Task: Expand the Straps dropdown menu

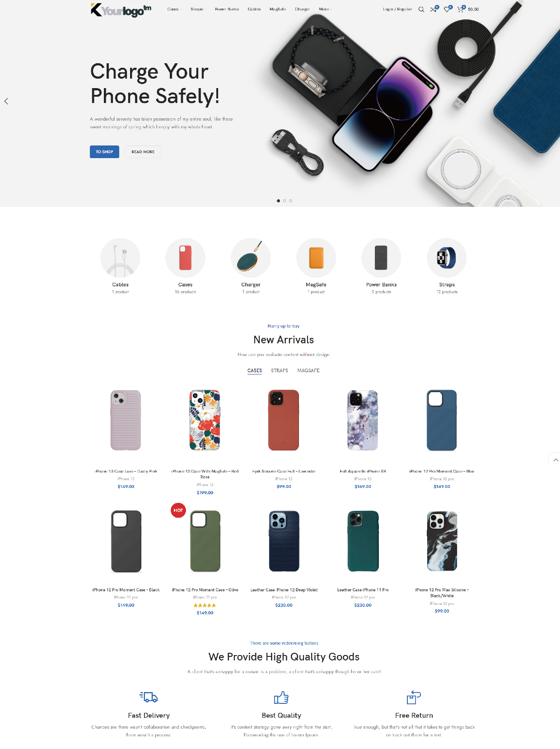Action: point(198,9)
